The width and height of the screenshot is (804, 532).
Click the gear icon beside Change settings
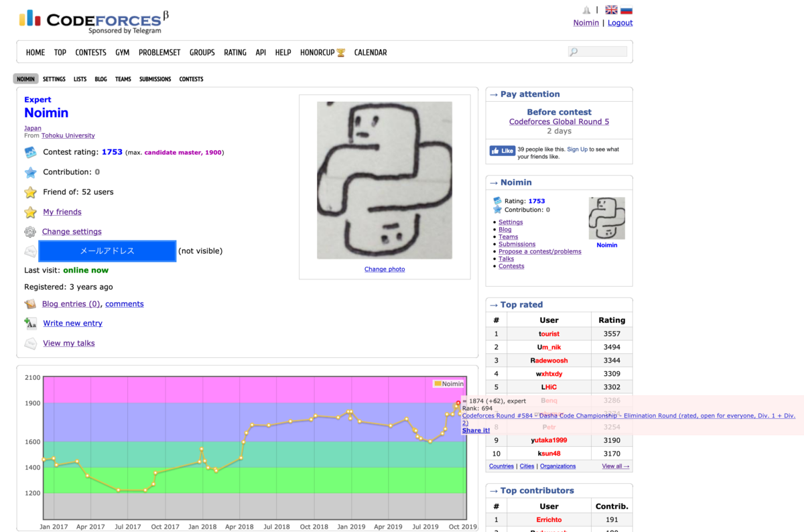(30, 232)
